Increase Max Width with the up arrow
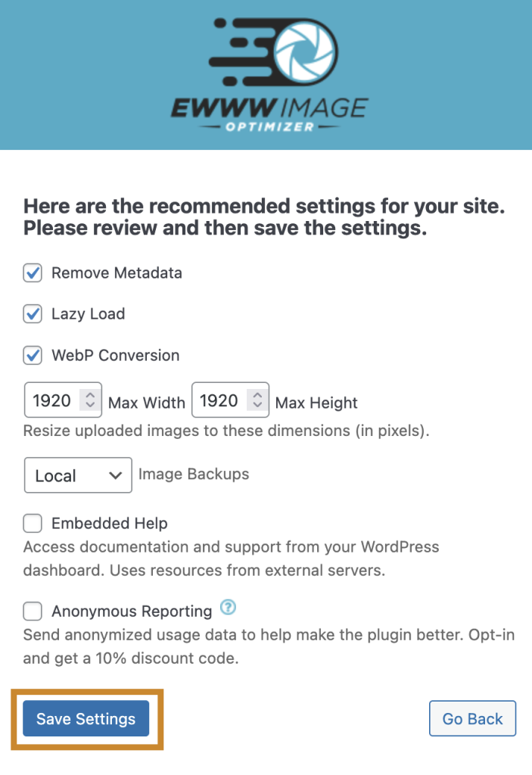The image size is (532, 775). [x=90, y=395]
